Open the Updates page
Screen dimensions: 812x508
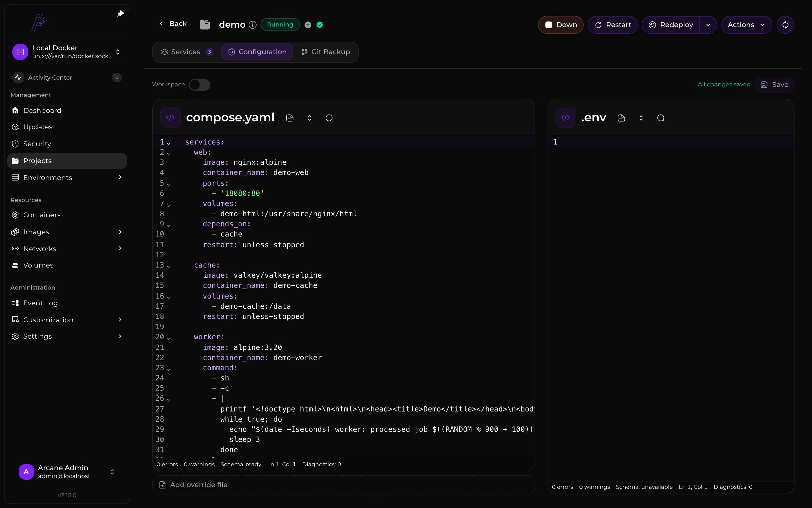[67, 127]
